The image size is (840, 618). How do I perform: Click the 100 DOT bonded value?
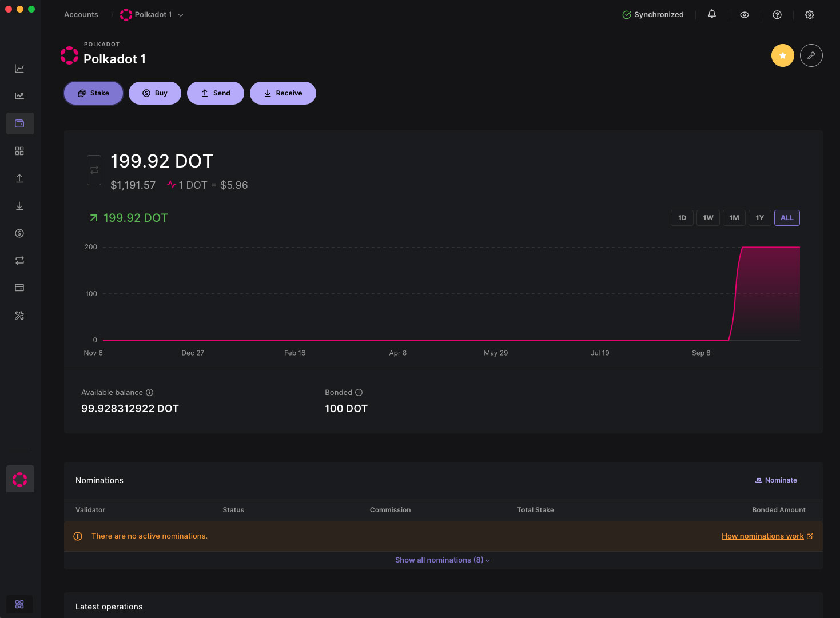(x=346, y=409)
